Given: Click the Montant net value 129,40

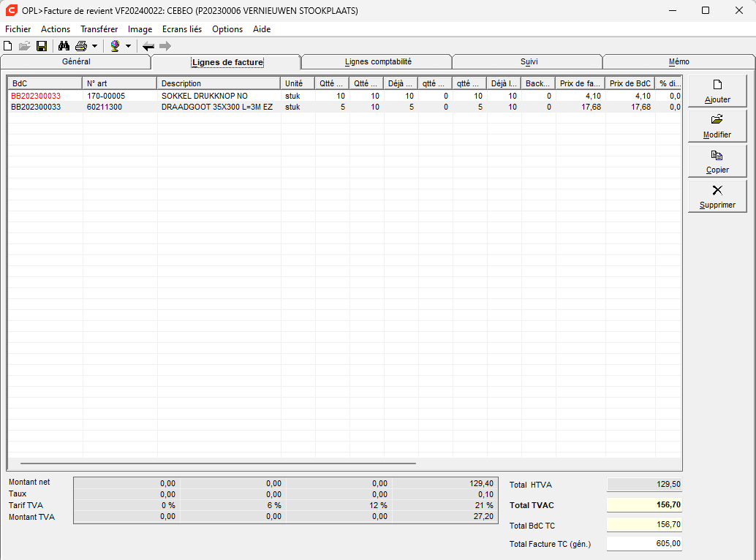Looking at the screenshot, I should (x=481, y=483).
